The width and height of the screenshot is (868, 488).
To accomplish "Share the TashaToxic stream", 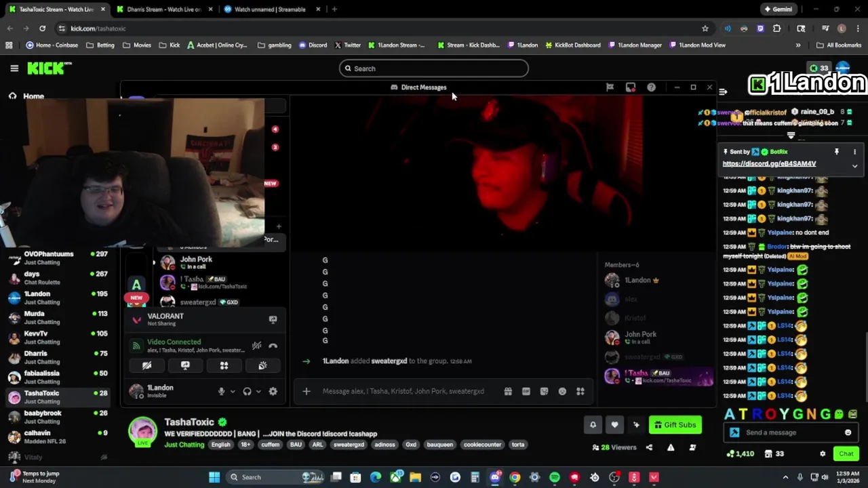I will click(649, 447).
